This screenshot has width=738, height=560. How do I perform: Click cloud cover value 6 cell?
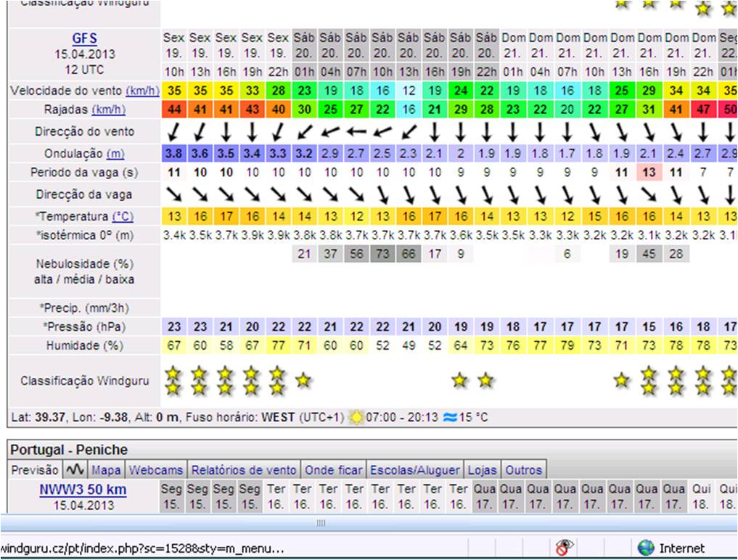567,254
